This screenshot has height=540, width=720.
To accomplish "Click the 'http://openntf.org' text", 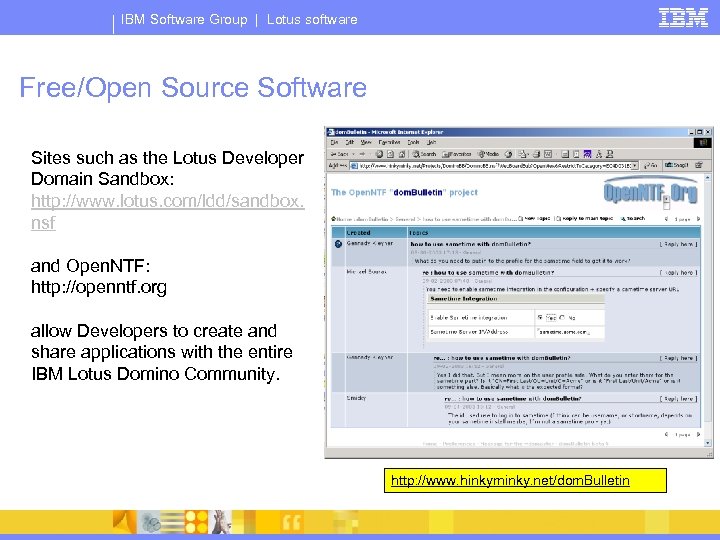I will [x=99, y=287].
